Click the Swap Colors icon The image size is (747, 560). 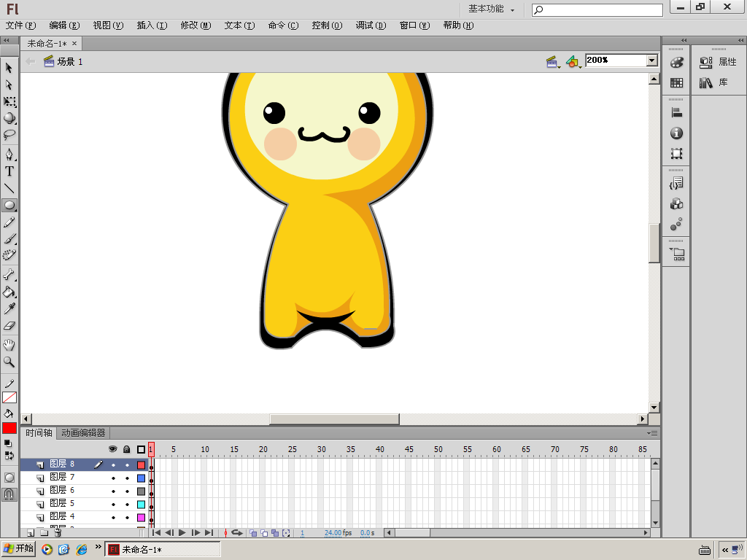pos(9,455)
